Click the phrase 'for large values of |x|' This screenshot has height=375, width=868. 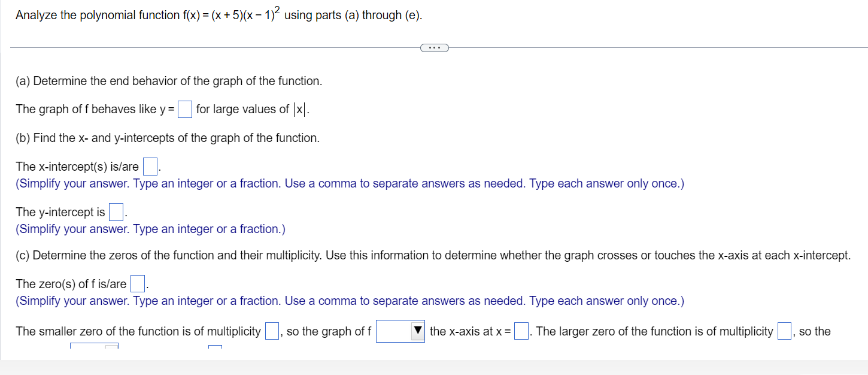tap(251, 108)
